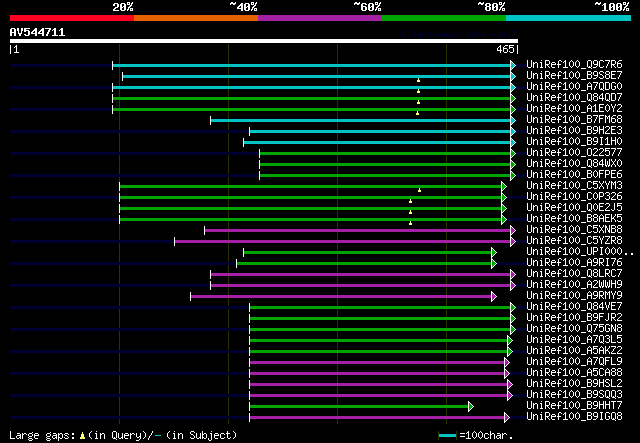This screenshot has width=640, height=443.
Task: Click the green alignment bar for UniRef100_Q75GN8
Action: click(x=380, y=329)
